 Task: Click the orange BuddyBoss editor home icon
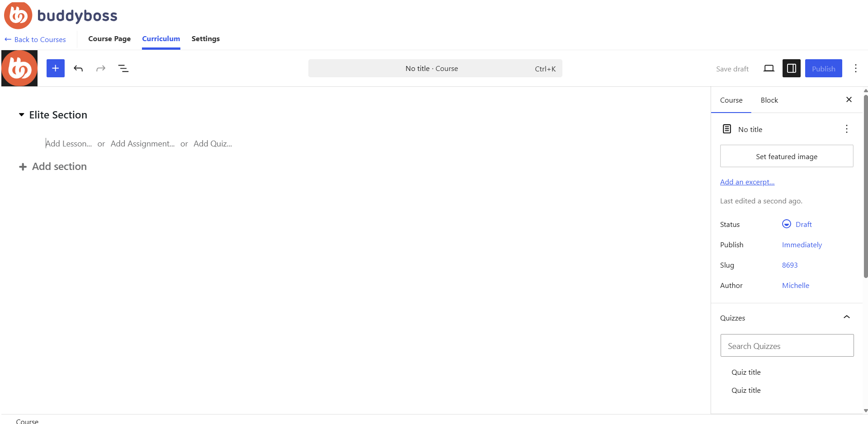click(19, 68)
